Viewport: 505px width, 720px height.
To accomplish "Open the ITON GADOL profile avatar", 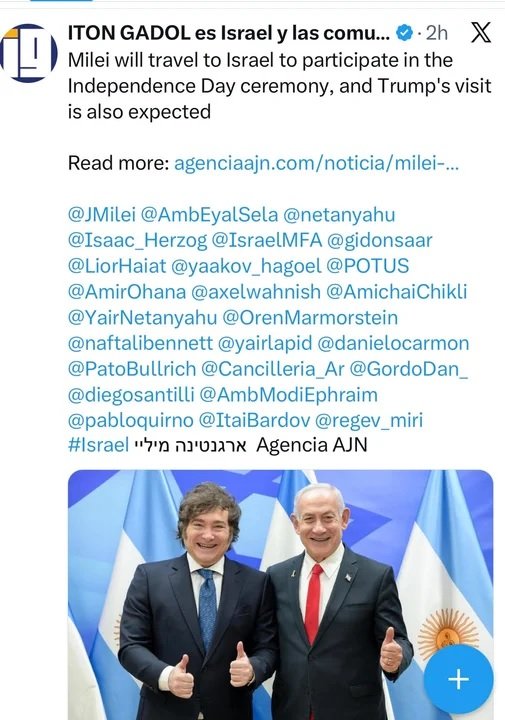I will (x=28, y=53).
